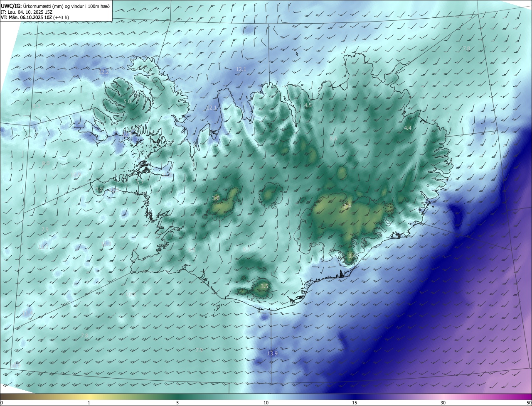Click the 12.2 value label
532x406 pixels.
(104, 72)
